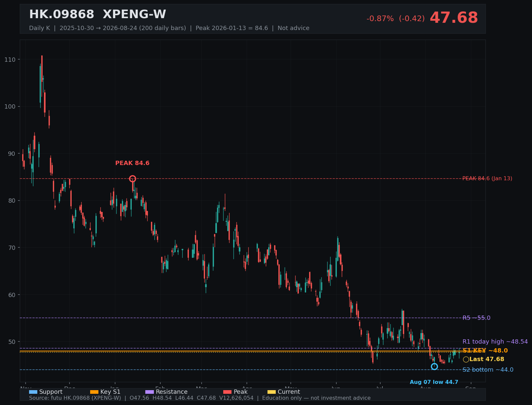Click the -0.87% (-0.42) change label
Screen dimensions: 532x405
point(396,19)
